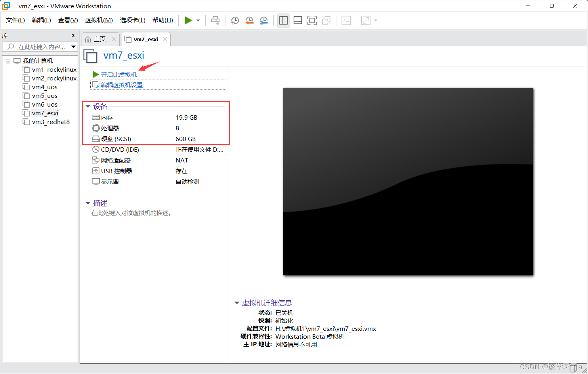588x374 pixels.
Task: Click the description text input area
Action: (132, 213)
